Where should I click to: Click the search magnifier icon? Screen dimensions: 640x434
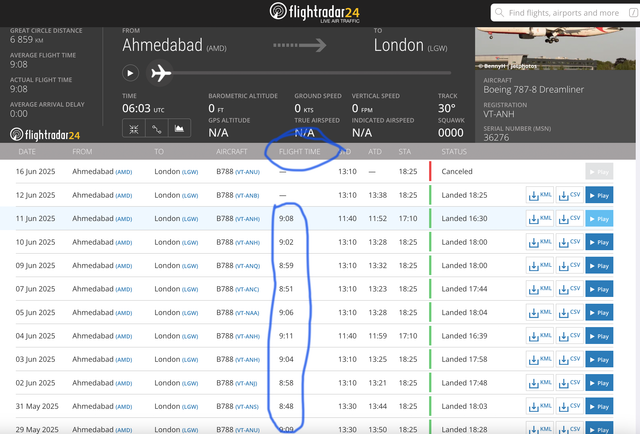[x=499, y=13]
